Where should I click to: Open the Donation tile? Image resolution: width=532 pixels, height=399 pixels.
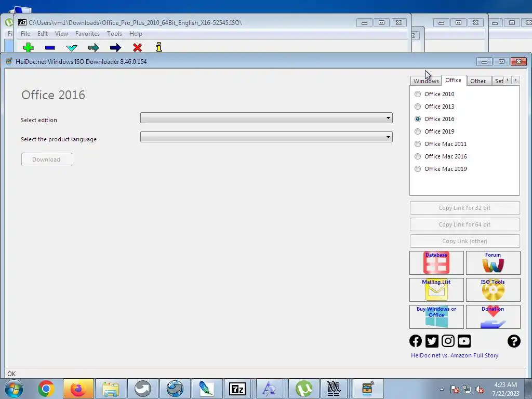[x=493, y=316]
